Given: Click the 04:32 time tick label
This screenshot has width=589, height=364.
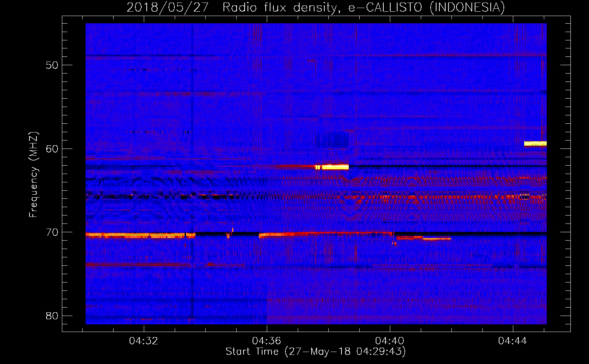Looking at the screenshot, I should [144, 341].
